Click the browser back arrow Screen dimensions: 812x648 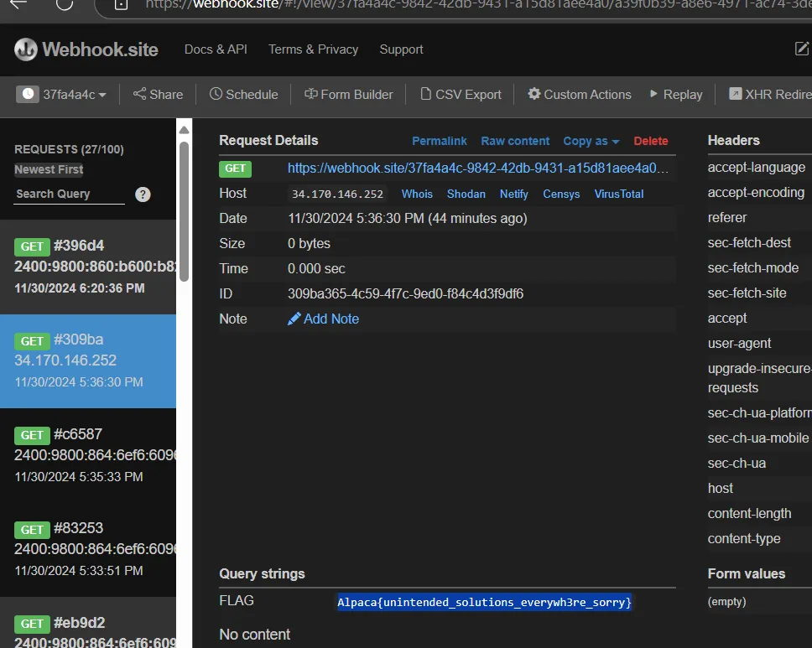tap(18, 4)
